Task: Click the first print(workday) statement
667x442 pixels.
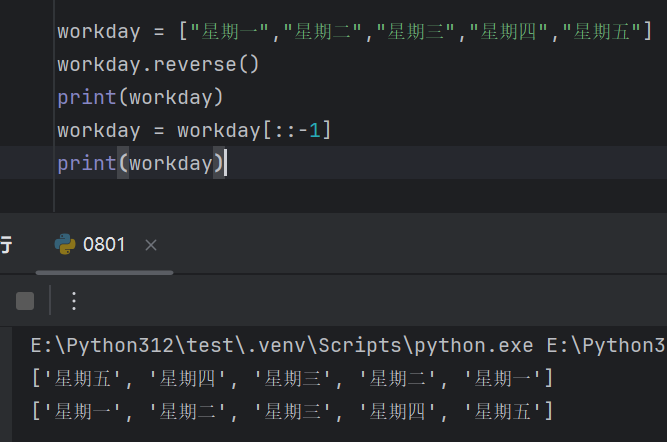Action: pos(140,97)
